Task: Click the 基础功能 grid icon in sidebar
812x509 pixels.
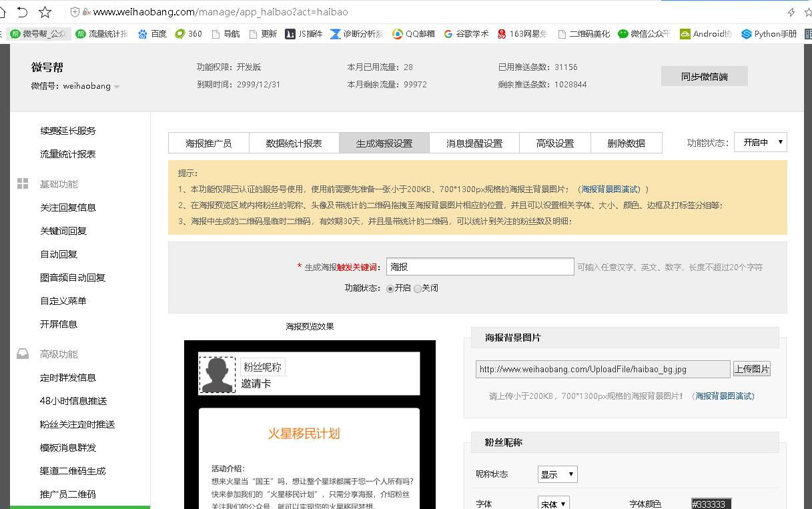Action: click(23, 184)
